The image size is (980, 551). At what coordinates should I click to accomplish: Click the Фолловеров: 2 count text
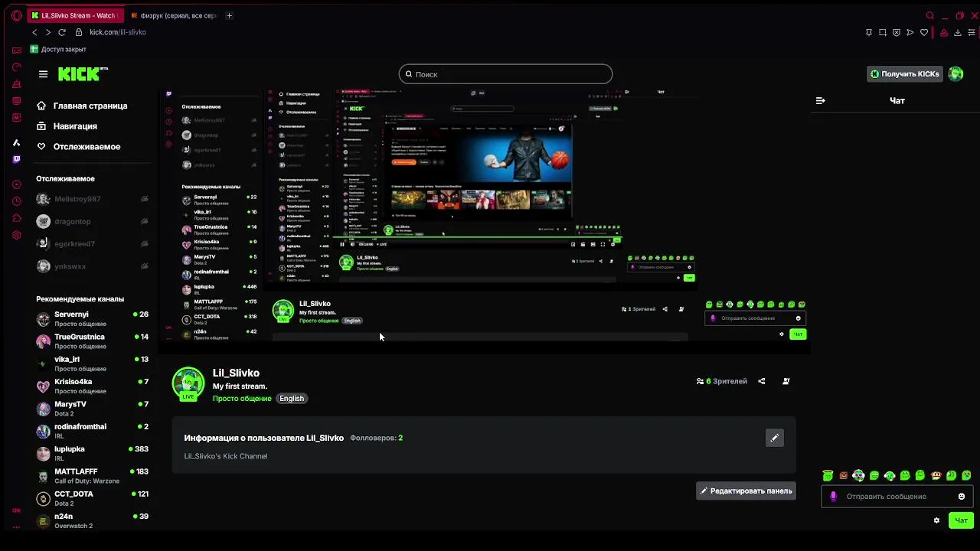tap(376, 438)
